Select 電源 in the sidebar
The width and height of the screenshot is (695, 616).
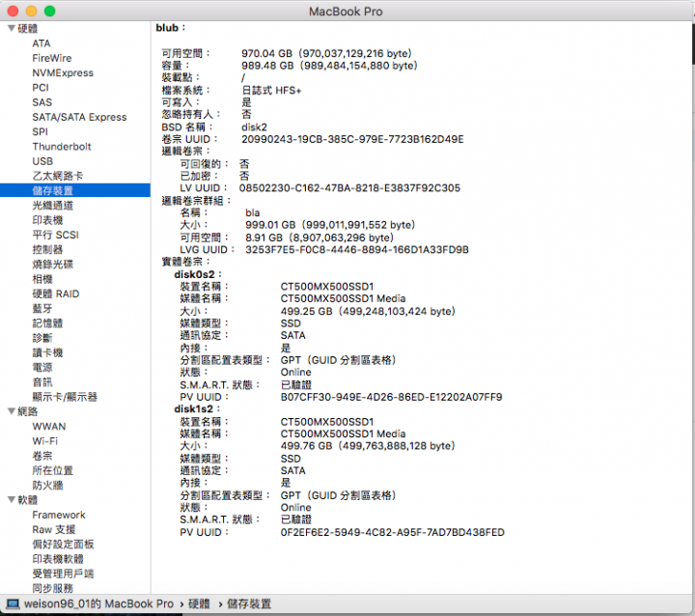(x=42, y=367)
